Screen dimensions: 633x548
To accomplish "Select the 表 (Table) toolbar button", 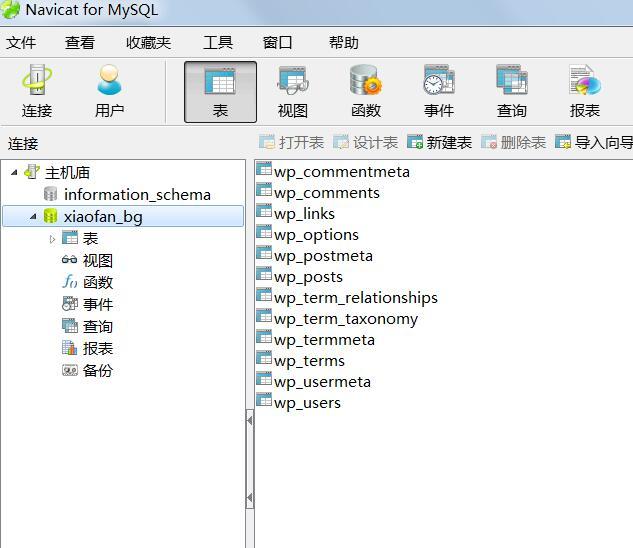I will 220,92.
